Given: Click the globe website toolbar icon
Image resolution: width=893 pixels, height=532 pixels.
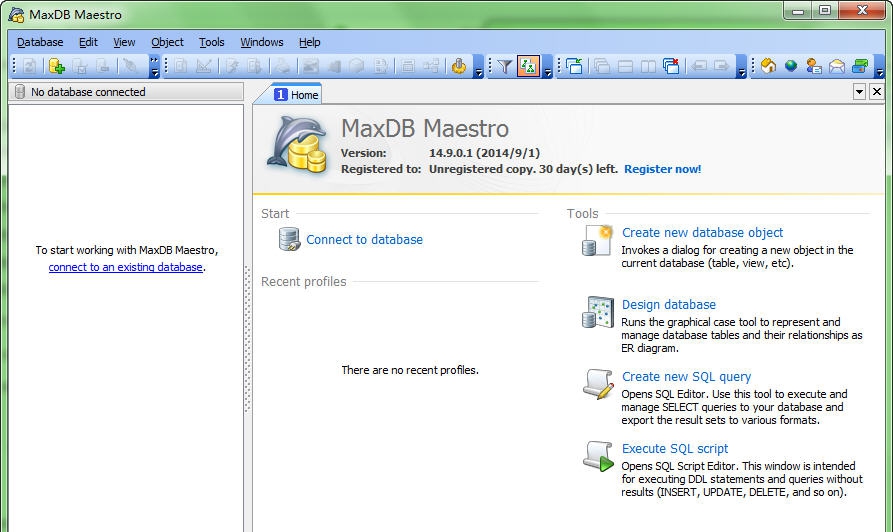Looking at the screenshot, I should [791, 67].
